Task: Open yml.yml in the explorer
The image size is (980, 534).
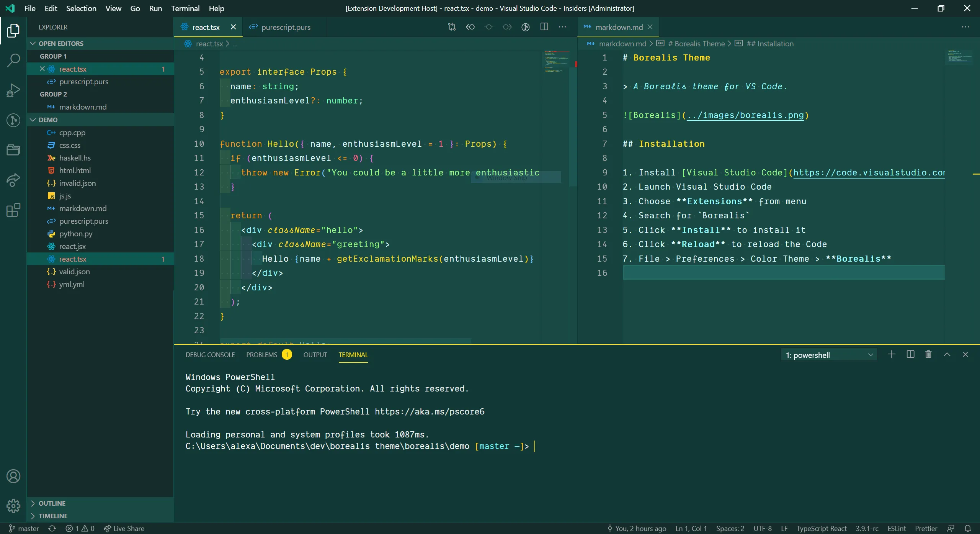Action: point(100,284)
